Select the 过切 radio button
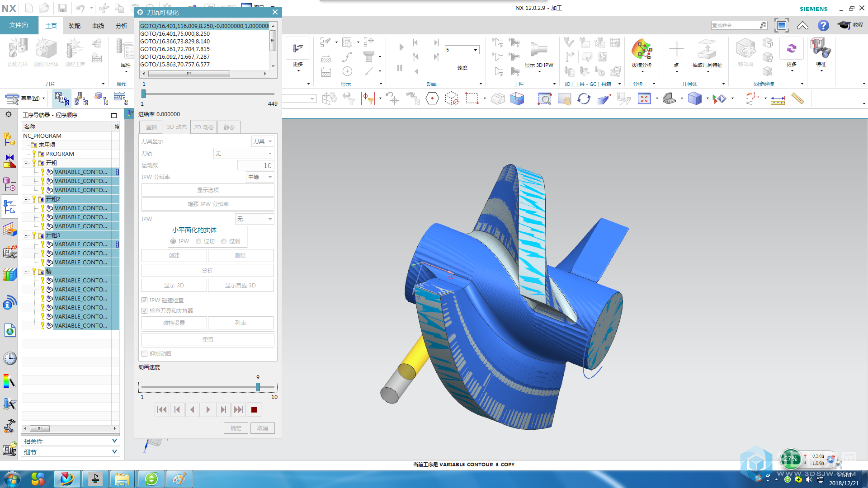The height and width of the screenshot is (488, 868). pos(198,241)
